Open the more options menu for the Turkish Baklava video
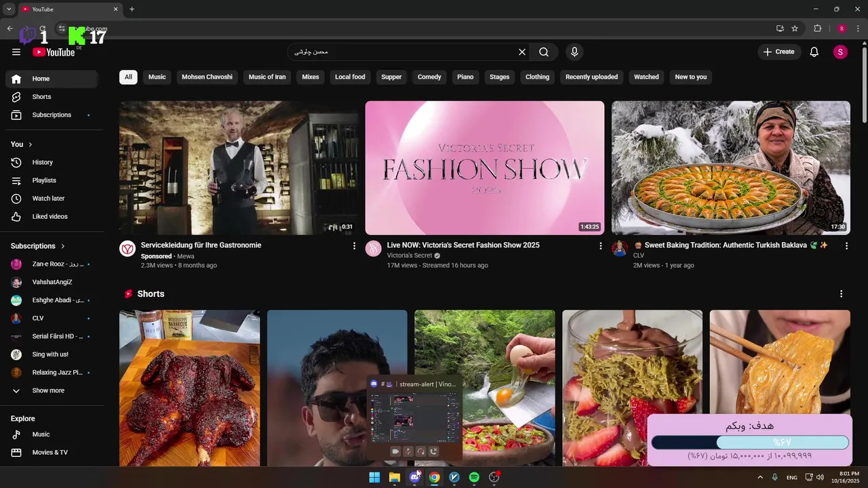Image resolution: width=868 pixels, height=488 pixels. pyautogui.click(x=846, y=246)
